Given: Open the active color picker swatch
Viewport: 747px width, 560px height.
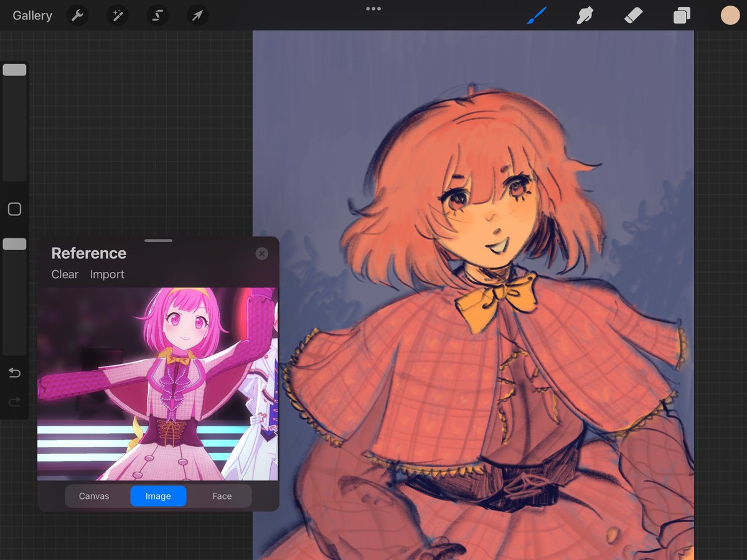Looking at the screenshot, I should (730, 16).
